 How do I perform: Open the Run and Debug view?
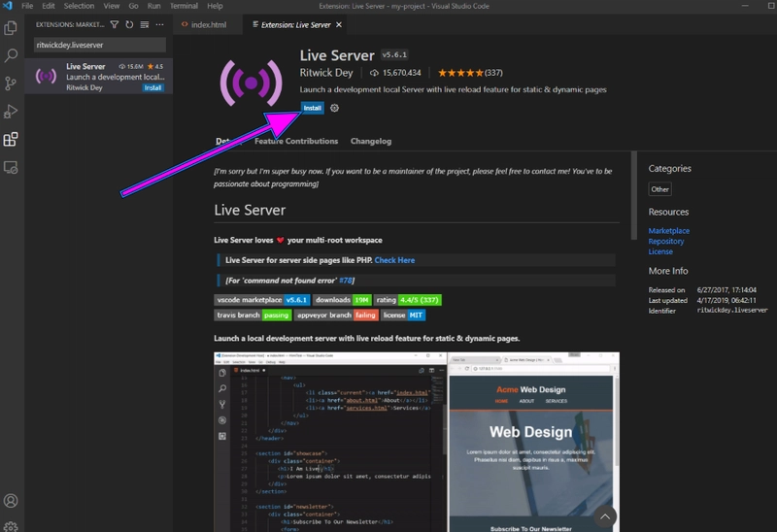point(11,112)
